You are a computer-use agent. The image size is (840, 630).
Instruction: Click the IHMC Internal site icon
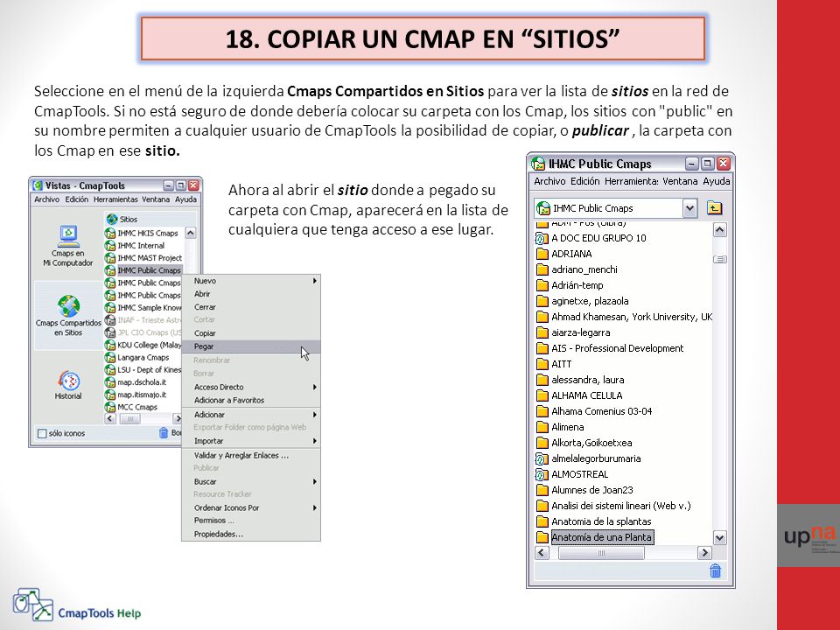(110, 245)
